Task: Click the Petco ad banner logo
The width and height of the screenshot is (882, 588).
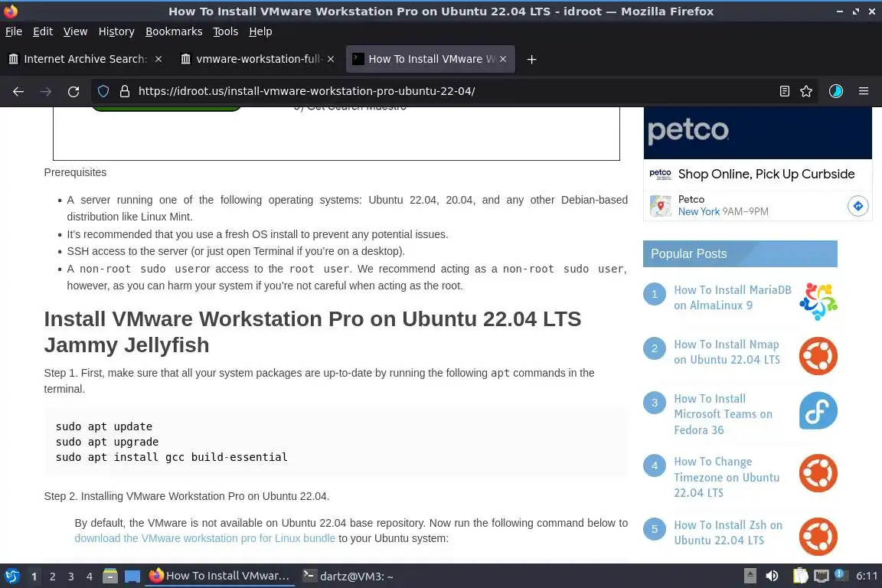Action: pyautogui.click(x=688, y=131)
